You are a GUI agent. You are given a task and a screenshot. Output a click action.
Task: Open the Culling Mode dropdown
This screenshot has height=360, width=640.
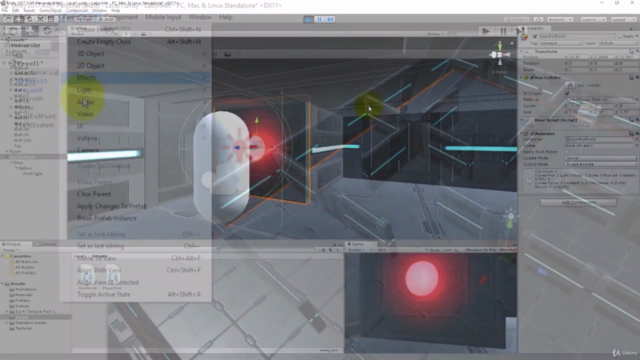[602, 164]
